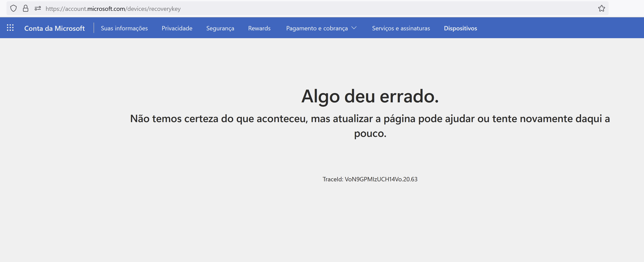644x262 pixels.
Task: Click the chevron beside Pagamento e cobrança
Action: point(354,28)
